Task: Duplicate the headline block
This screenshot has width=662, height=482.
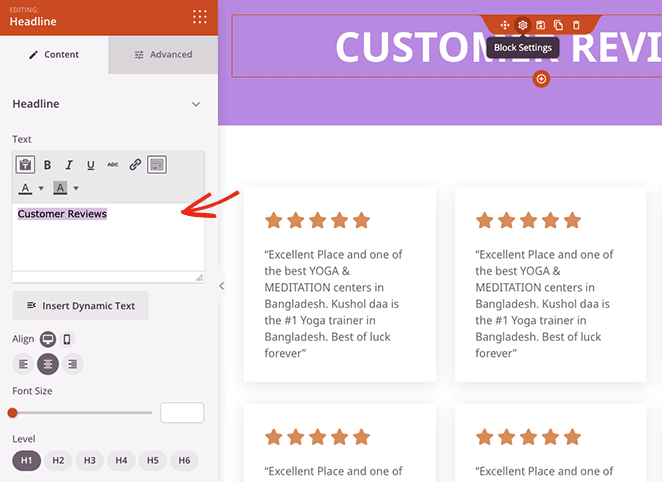Action: 558,25
